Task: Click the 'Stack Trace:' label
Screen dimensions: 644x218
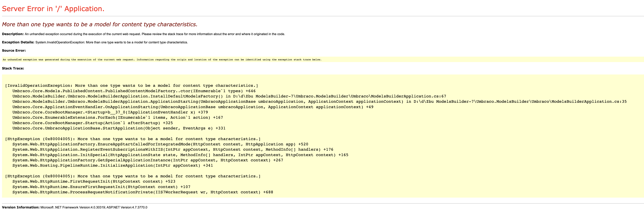Action: pyautogui.click(x=13, y=68)
